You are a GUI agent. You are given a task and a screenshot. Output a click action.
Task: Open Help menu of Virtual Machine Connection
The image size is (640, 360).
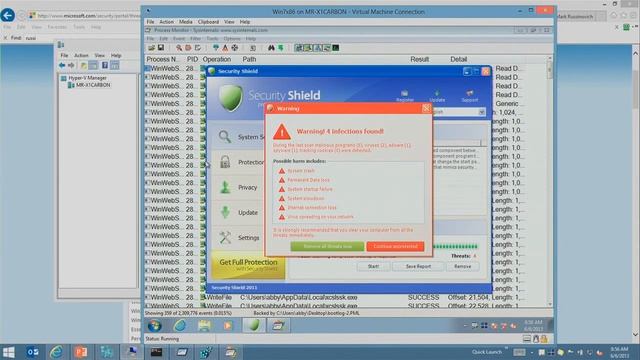click(244, 22)
